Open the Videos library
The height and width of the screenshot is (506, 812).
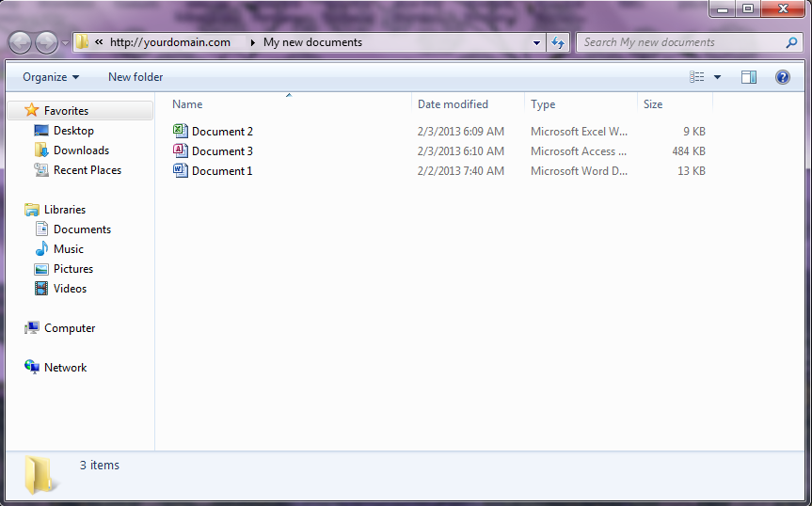pos(70,288)
